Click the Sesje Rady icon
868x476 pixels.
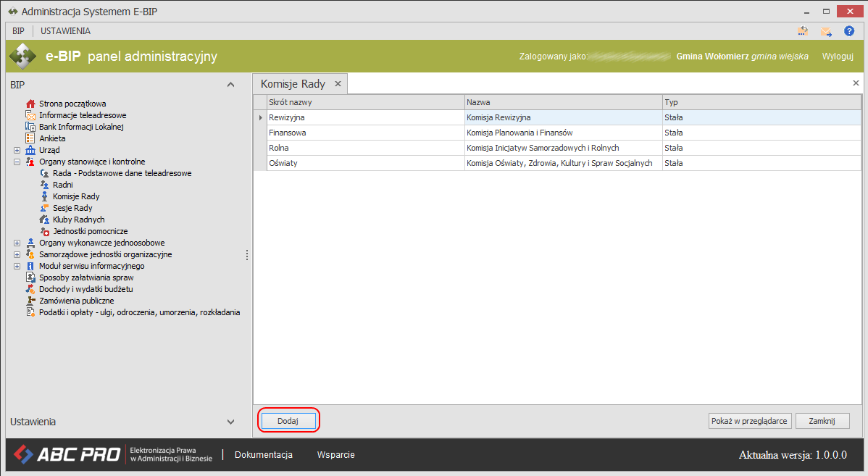pyautogui.click(x=44, y=208)
